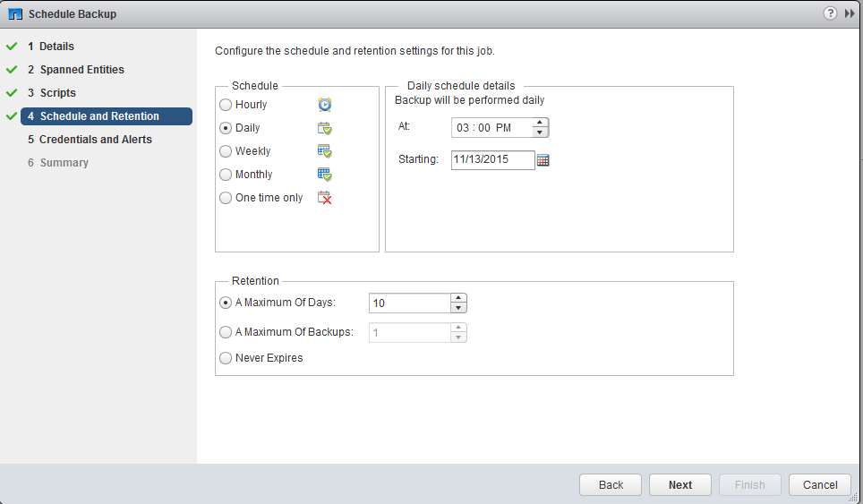Go to the Spanned Entities step
Screen dimensions: 863x504
81,70
